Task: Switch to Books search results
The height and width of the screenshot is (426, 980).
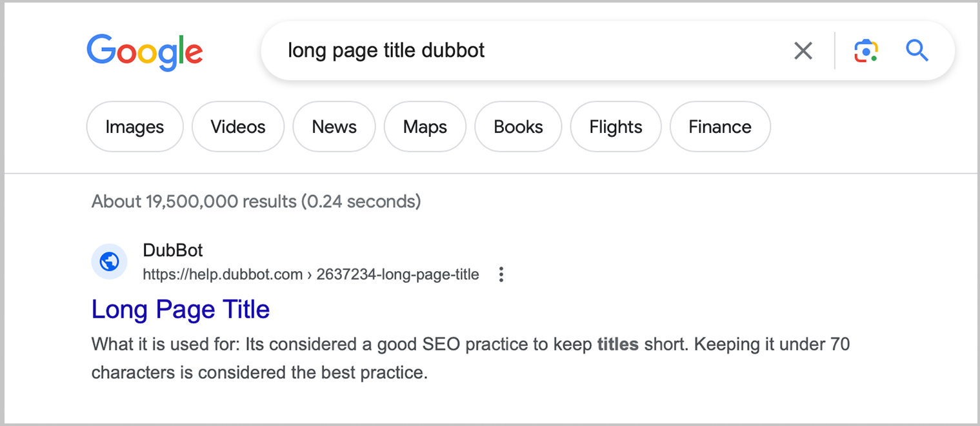Action: (x=517, y=127)
